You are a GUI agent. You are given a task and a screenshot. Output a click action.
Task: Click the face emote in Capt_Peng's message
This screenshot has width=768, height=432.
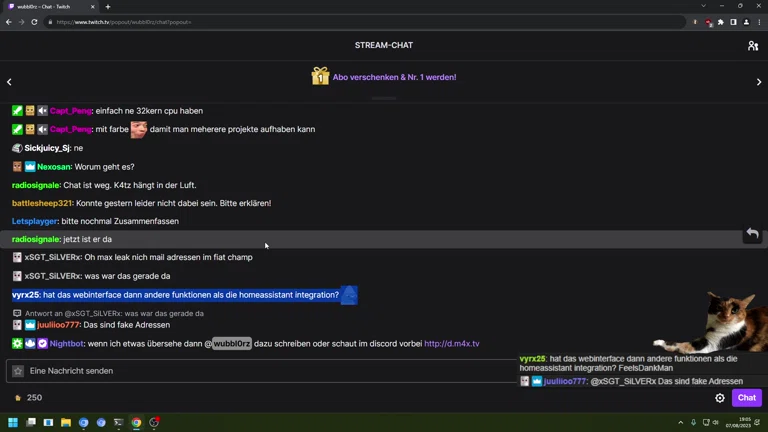coord(139,129)
